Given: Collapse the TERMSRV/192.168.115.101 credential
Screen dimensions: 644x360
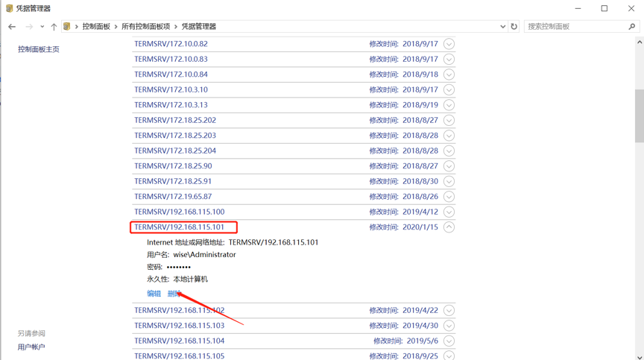Looking at the screenshot, I should pos(449,227).
